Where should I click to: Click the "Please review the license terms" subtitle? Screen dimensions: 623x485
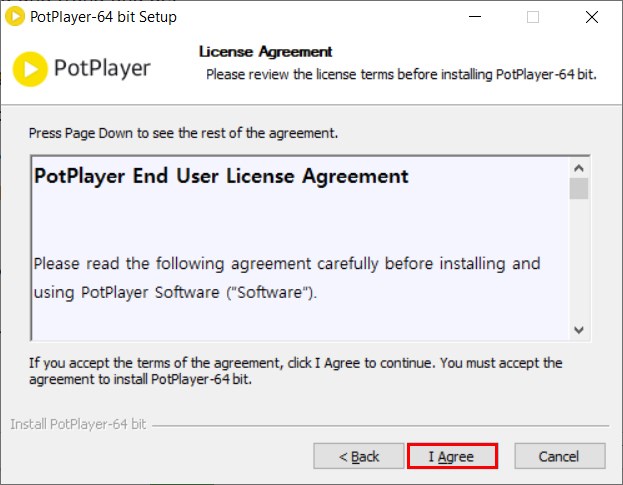click(401, 75)
